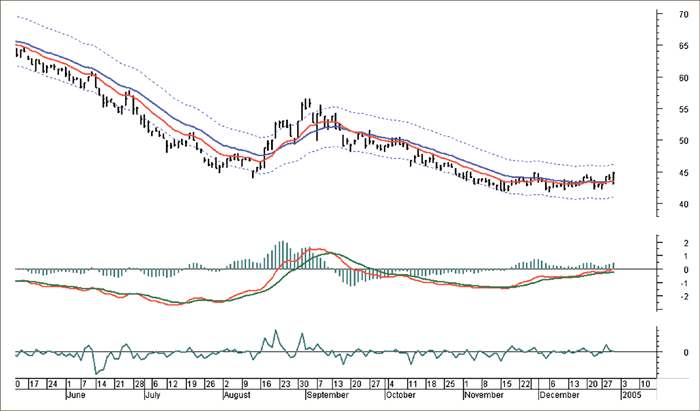The image size is (700, 411).
Task: Click the August month label
Action: click(236, 396)
